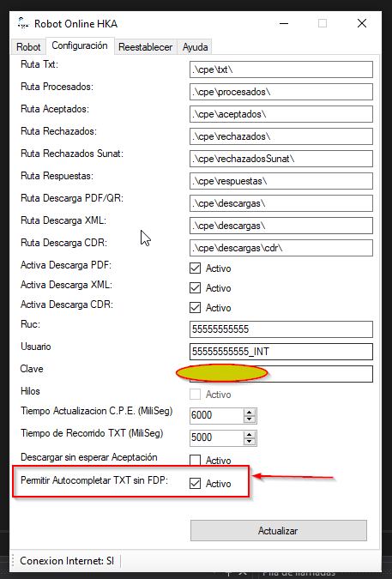Open the Reestablecer tab
Screen dimensions: 392x579
pyautogui.click(x=146, y=47)
